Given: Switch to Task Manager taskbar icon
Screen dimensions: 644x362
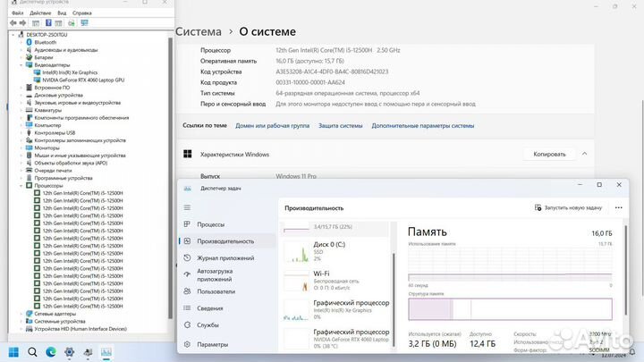Looking at the screenshot, I should 106,352.
